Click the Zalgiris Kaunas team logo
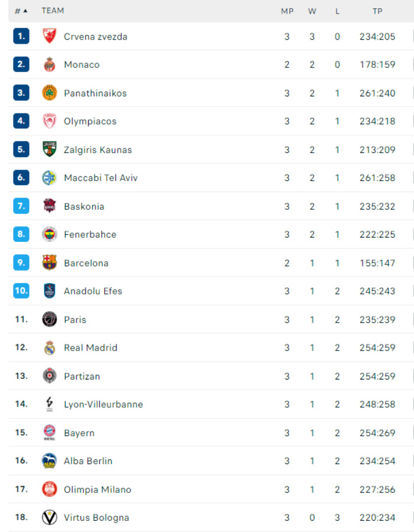The height and width of the screenshot is (532, 414). [x=50, y=150]
